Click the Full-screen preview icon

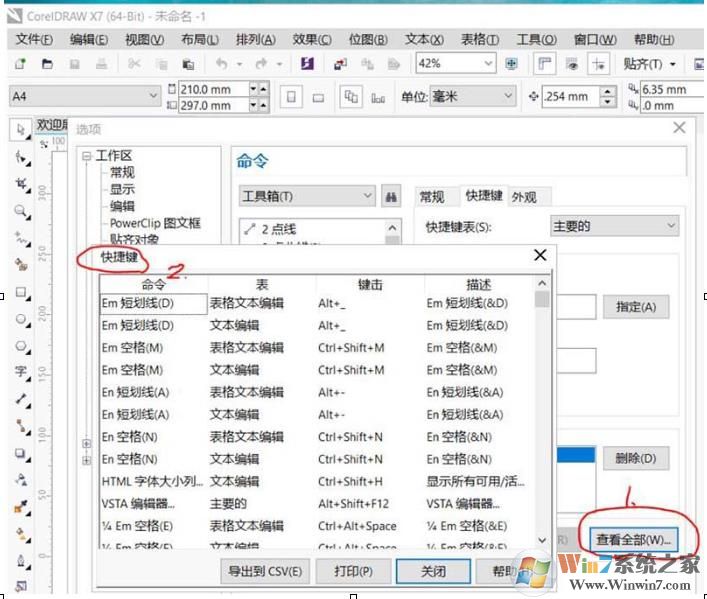tap(511, 64)
